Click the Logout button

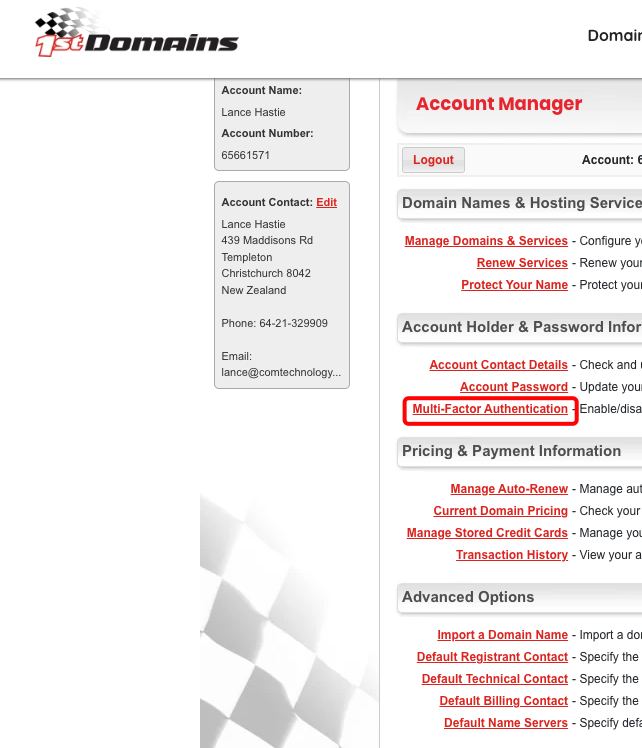433,160
